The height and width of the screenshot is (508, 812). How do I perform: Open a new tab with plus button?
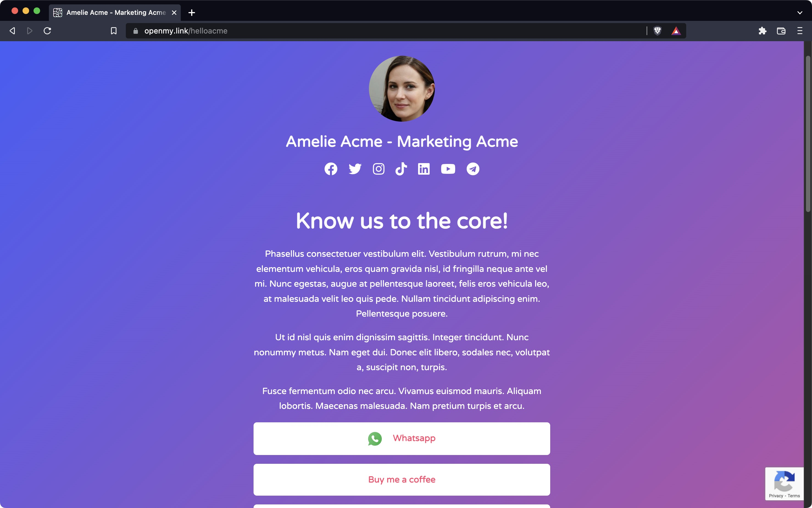click(191, 12)
